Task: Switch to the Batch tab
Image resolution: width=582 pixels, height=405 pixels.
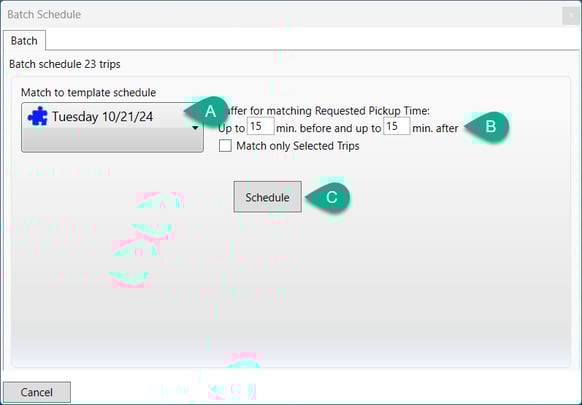Action: click(24, 40)
